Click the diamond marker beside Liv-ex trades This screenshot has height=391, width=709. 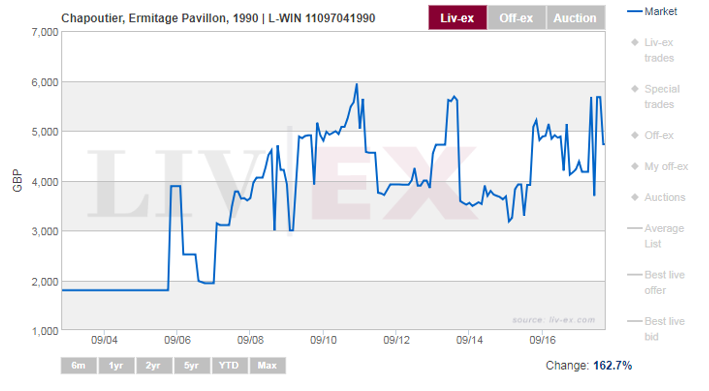click(x=635, y=42)
